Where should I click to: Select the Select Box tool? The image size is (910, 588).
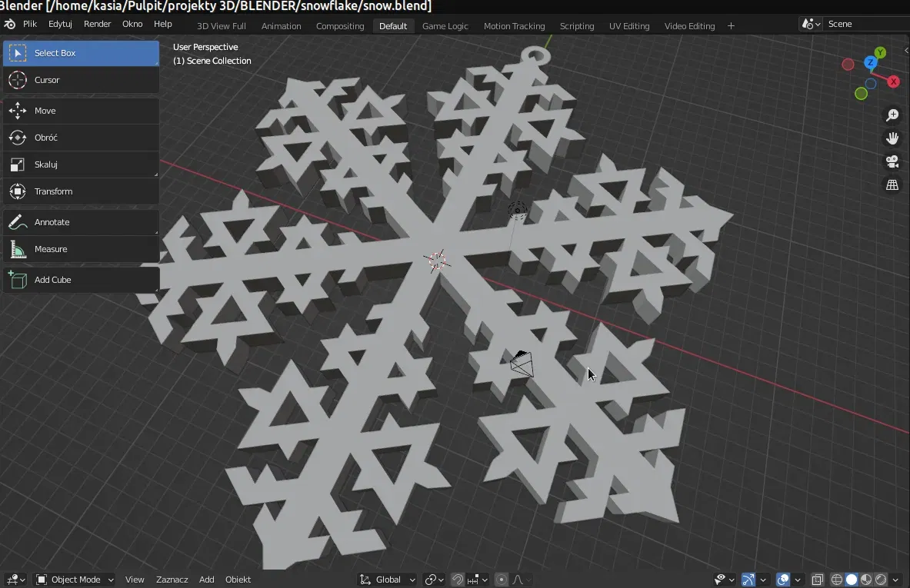pos(81,53)
